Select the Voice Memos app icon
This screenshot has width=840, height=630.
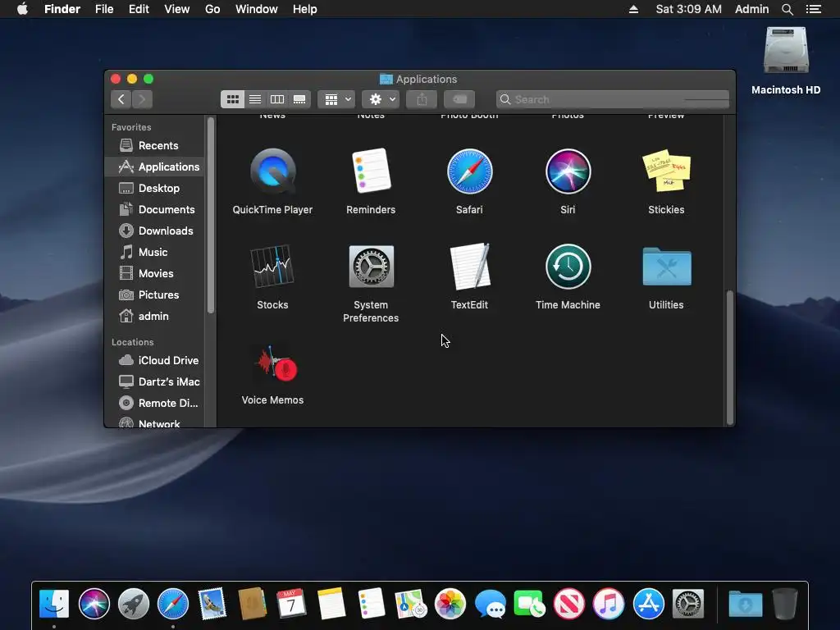tap(276, 363)
